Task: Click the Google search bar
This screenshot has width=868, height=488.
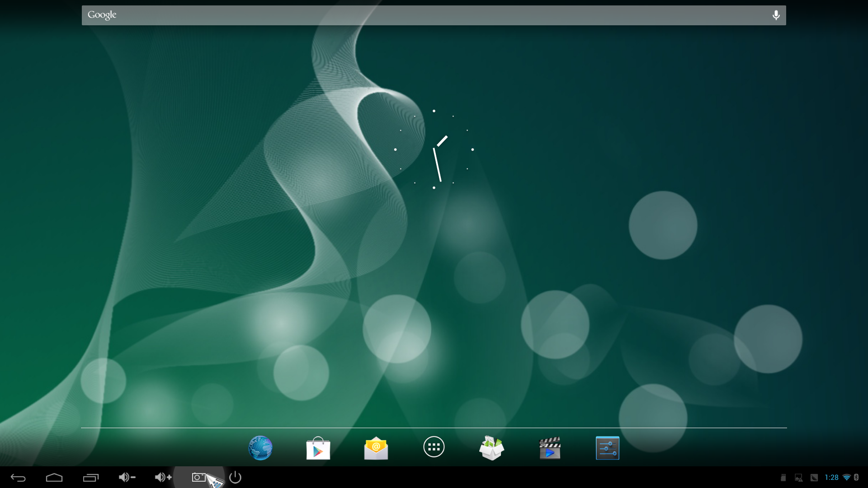Action: (x=434, y=15)
